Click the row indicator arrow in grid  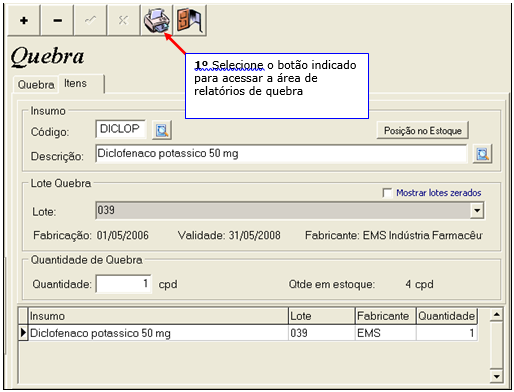23,333
